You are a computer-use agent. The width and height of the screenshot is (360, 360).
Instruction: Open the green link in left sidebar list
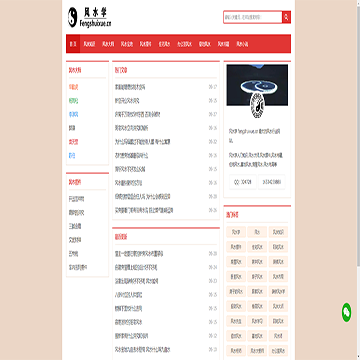tap(73, 101)
